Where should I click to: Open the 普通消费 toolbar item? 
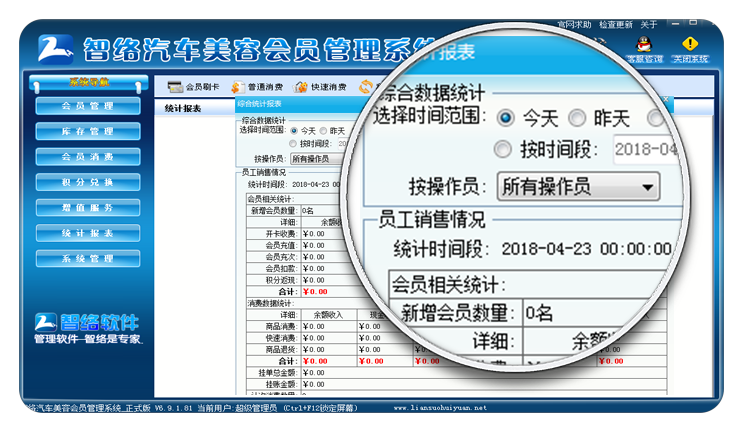click(257, 87)
